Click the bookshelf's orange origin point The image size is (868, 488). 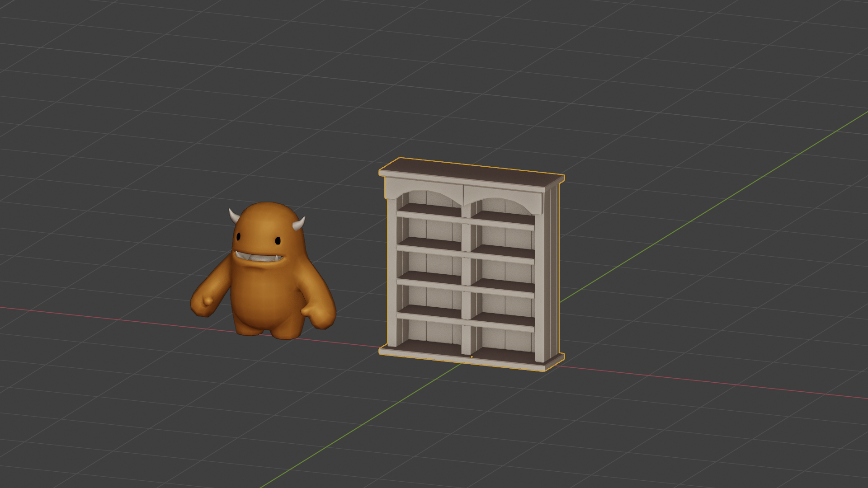472,357
